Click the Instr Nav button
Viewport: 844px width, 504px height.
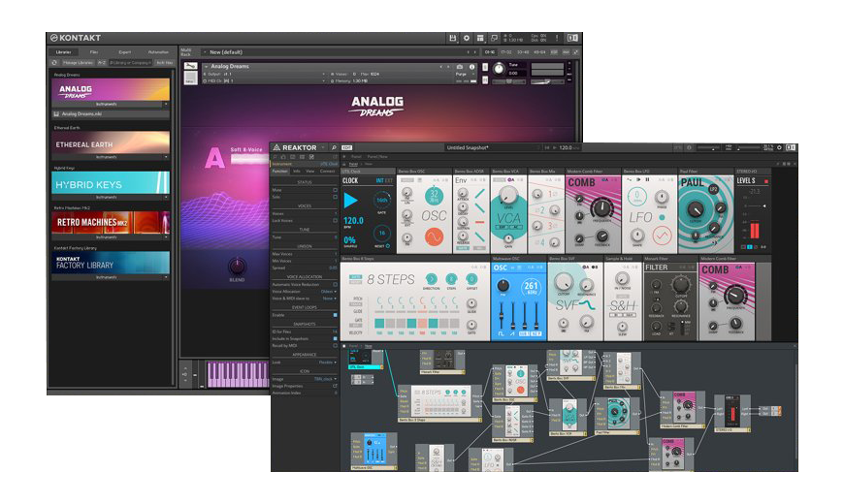click(x=164, y=63)
